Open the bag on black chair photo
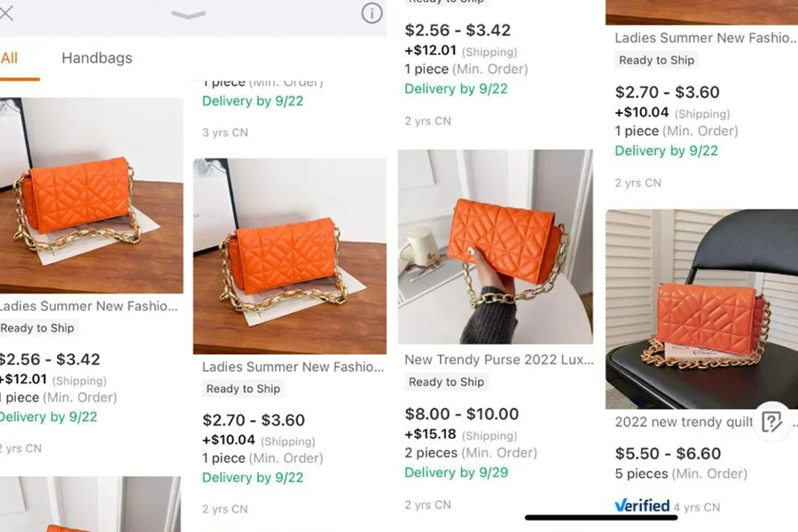 701,309
